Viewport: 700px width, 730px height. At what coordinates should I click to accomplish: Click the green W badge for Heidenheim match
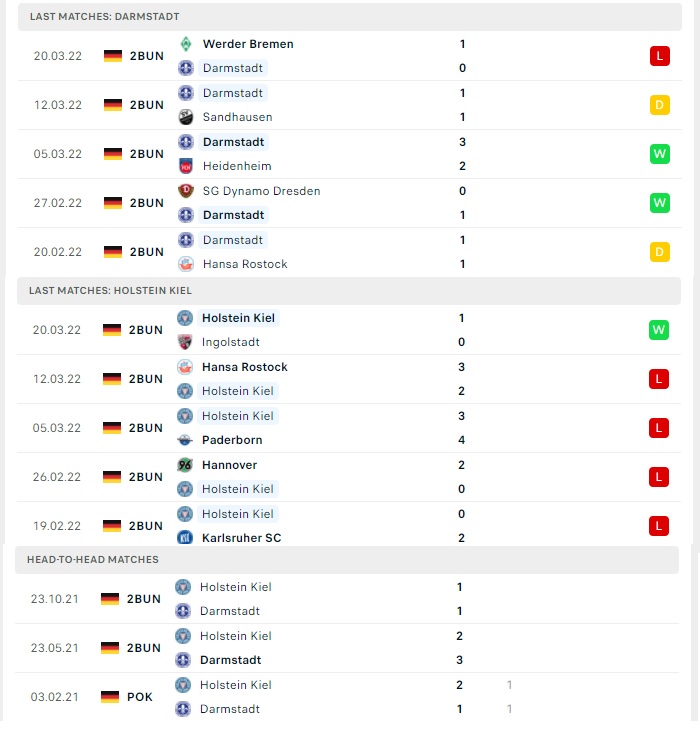point(660,154)
